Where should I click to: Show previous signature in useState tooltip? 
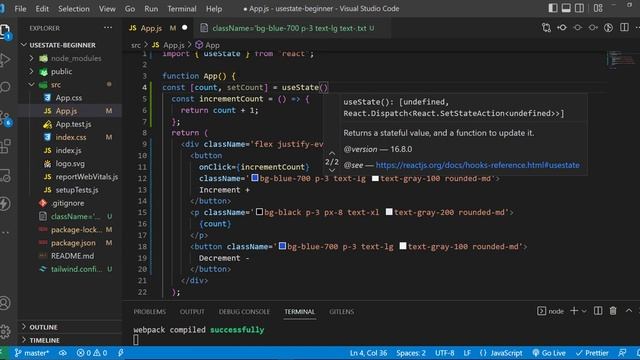click(x=332, y=153)
